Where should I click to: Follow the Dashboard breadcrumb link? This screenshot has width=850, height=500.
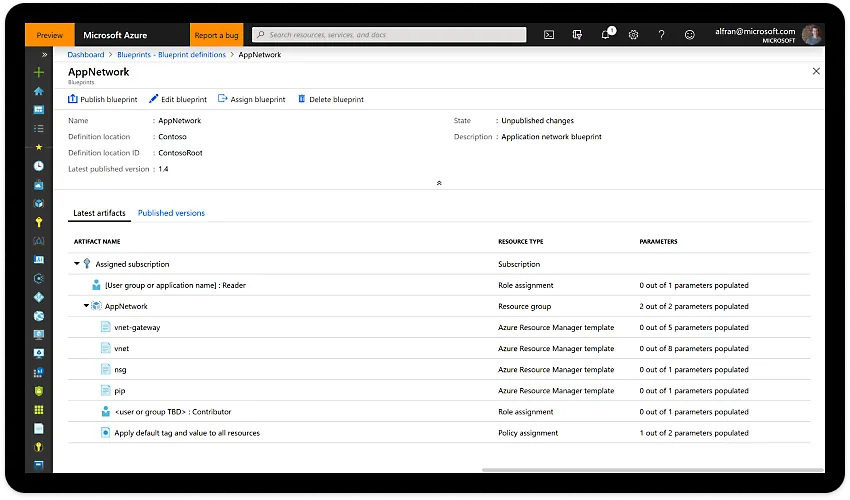[86, 55]
